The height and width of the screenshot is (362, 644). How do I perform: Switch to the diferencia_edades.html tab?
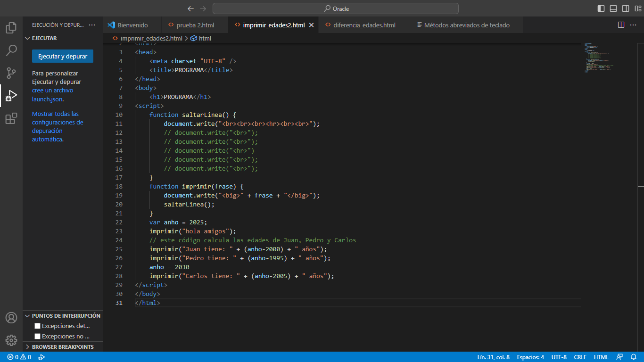364,25
